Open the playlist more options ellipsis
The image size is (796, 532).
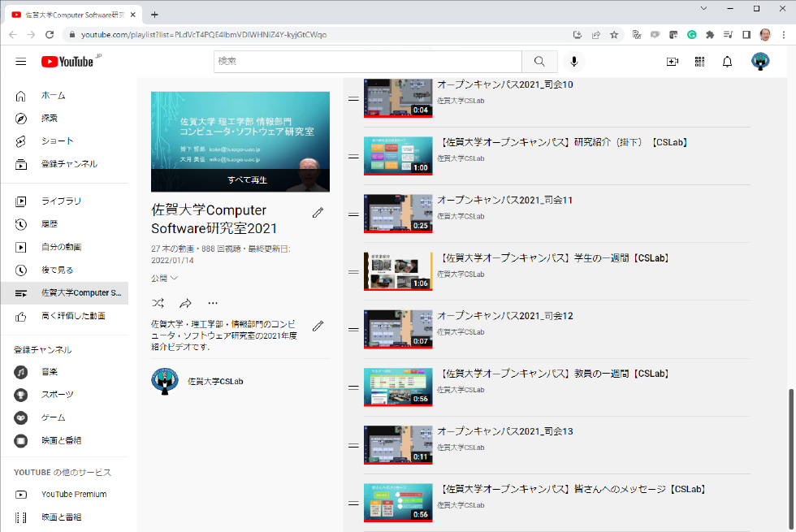tap(213, 303)
